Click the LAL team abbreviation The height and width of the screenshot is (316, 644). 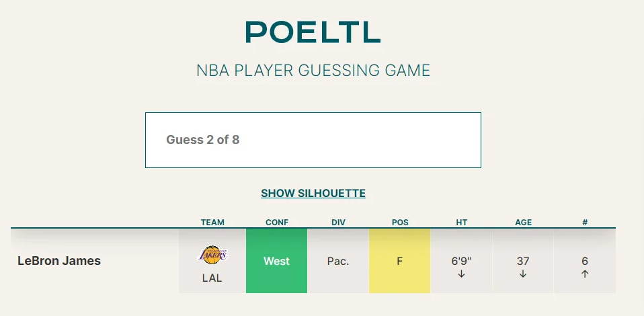[x=212, y=278]
